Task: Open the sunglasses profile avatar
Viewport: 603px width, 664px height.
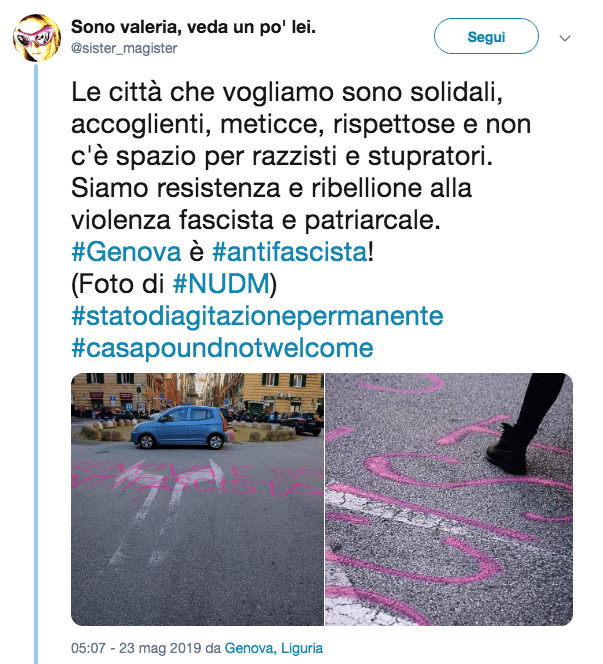Action: tap(37, 38)
